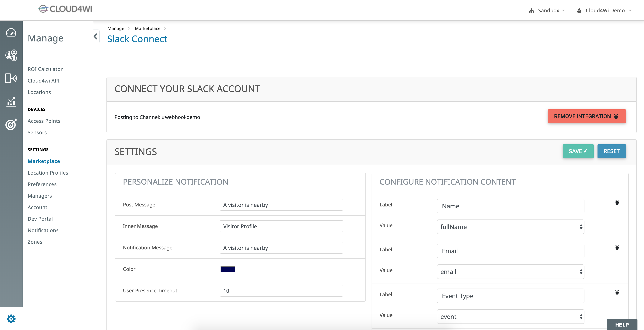Open Locations in Manage menu
This screenshot has height=330, width=644.
(39, 92)
